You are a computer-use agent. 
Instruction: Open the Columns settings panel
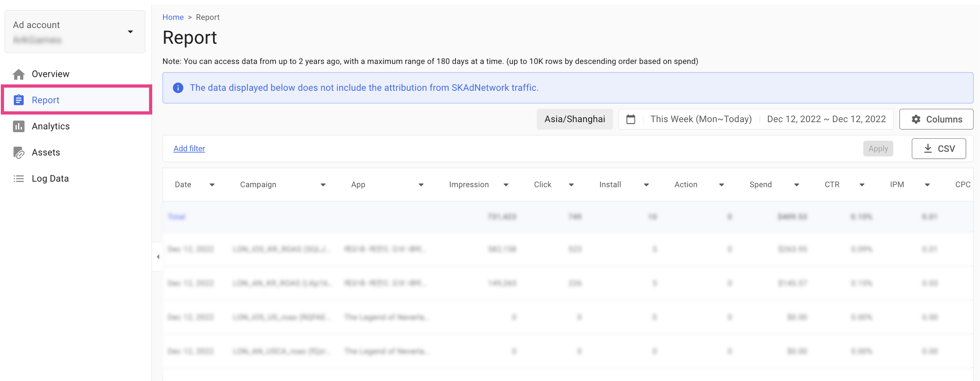(x=936, y=119)
